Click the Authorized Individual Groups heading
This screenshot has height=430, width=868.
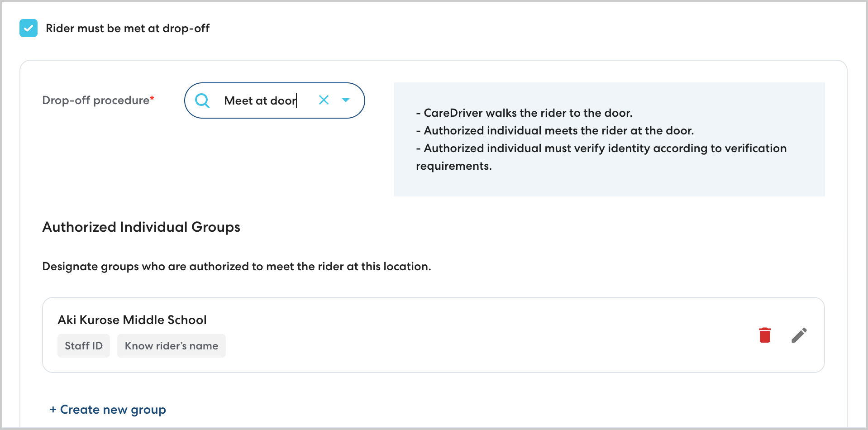tap(141, 227)
